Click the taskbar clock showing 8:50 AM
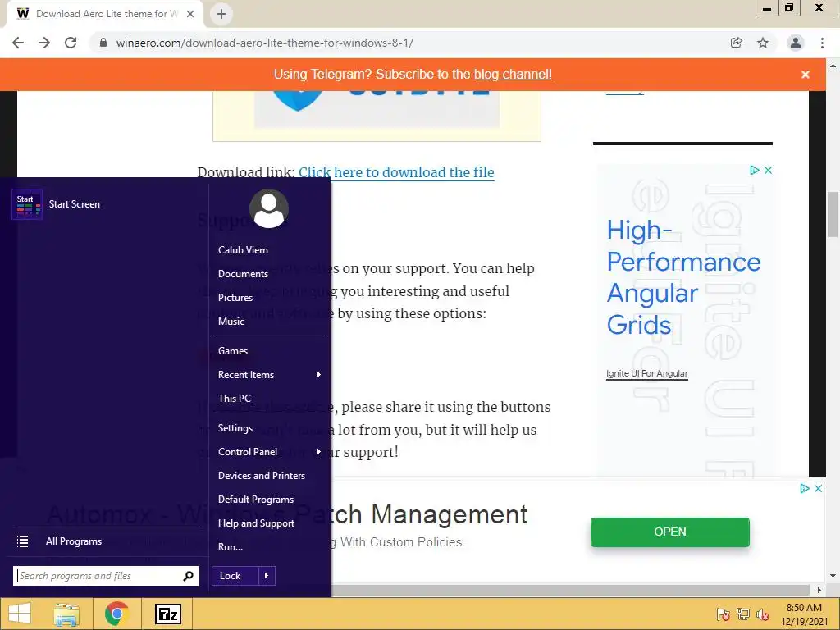The width and height of the screenshot is (840, 630). click(804, 614)
